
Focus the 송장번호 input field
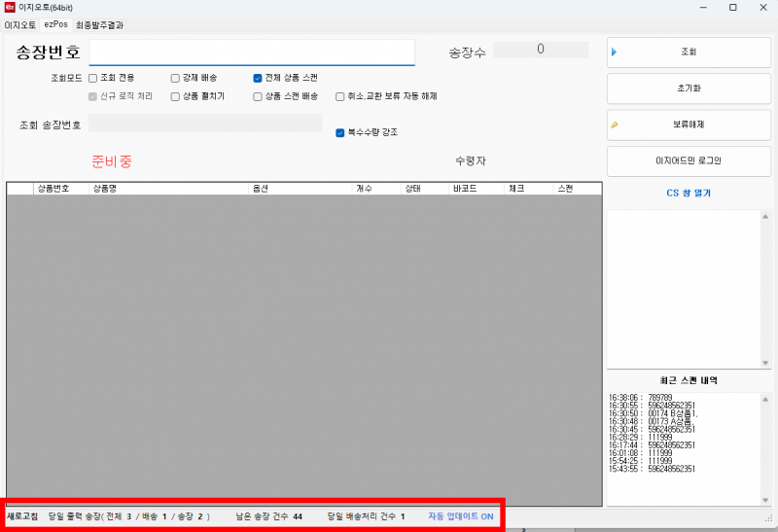click(252, 53)
